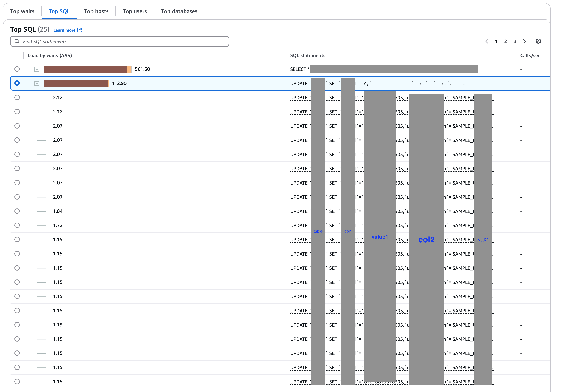Open the UPDATE statement in 1.84 row

[392, 211]
